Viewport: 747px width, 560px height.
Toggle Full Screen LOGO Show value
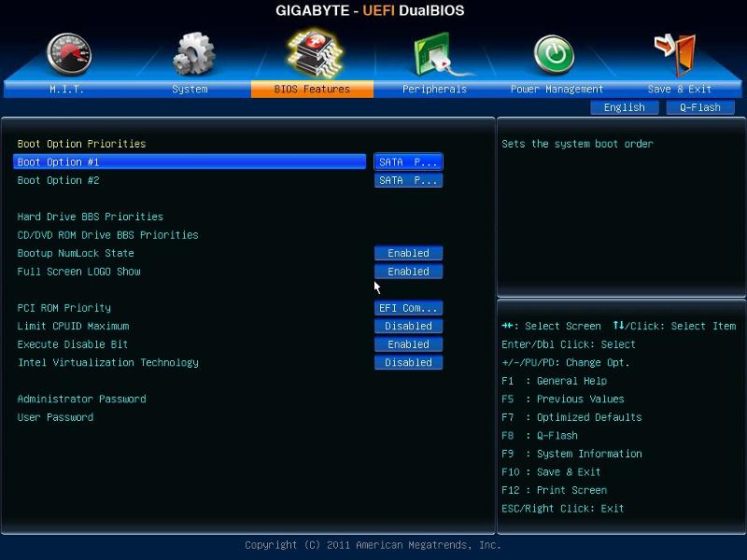coord(408,272)
